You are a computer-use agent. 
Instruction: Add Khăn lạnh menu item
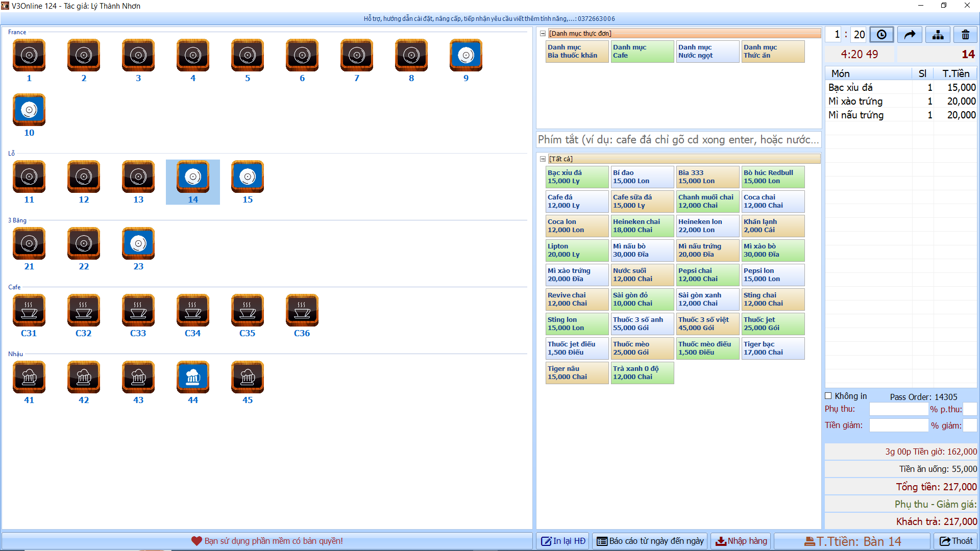click(x=773, y=226)
